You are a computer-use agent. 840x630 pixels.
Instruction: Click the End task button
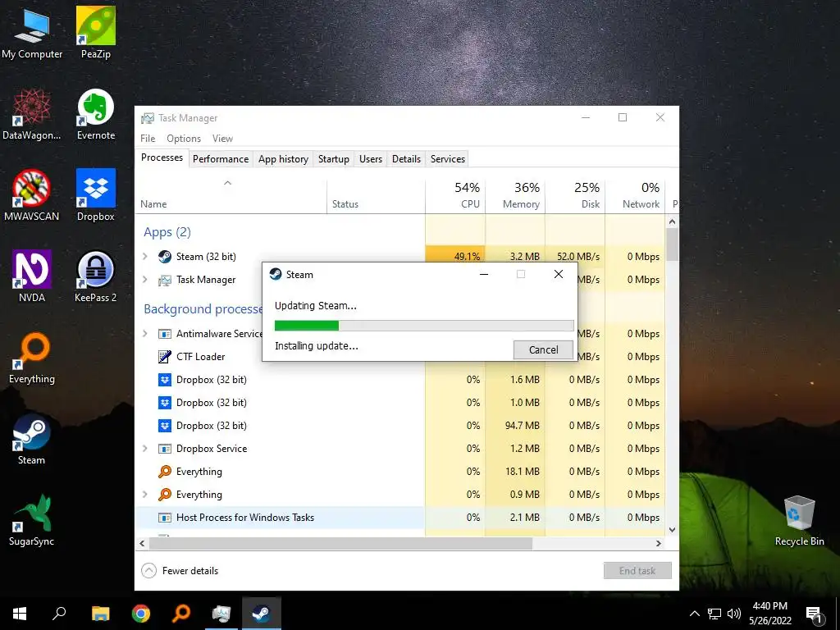[637, 571]
